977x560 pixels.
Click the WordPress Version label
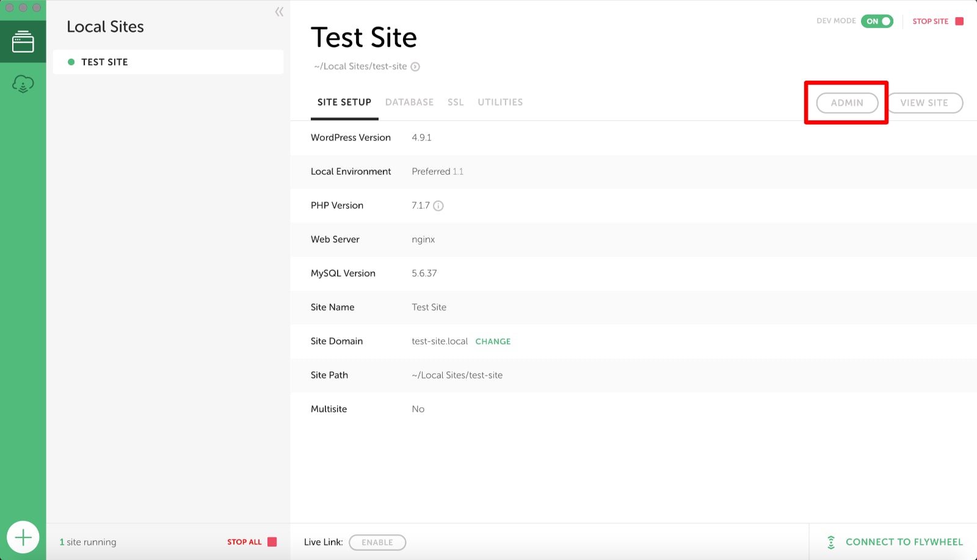tap(350, 137)
